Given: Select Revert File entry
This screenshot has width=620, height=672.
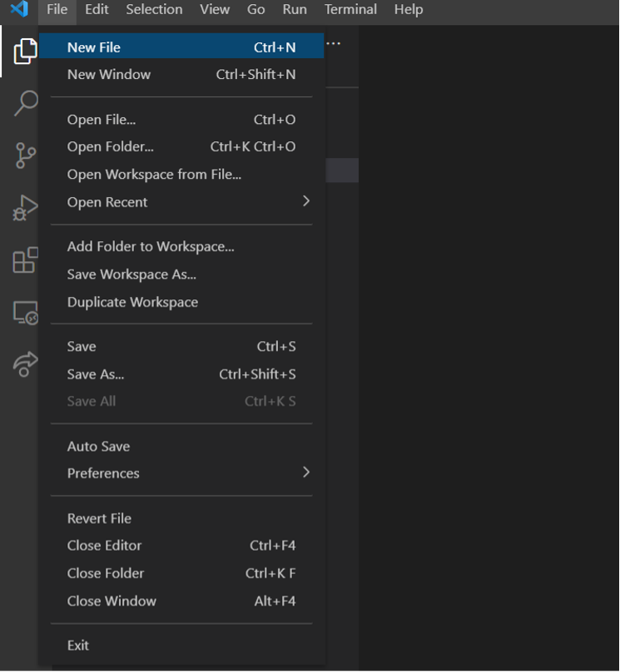Looking at the screenshot, I should 181,519.
